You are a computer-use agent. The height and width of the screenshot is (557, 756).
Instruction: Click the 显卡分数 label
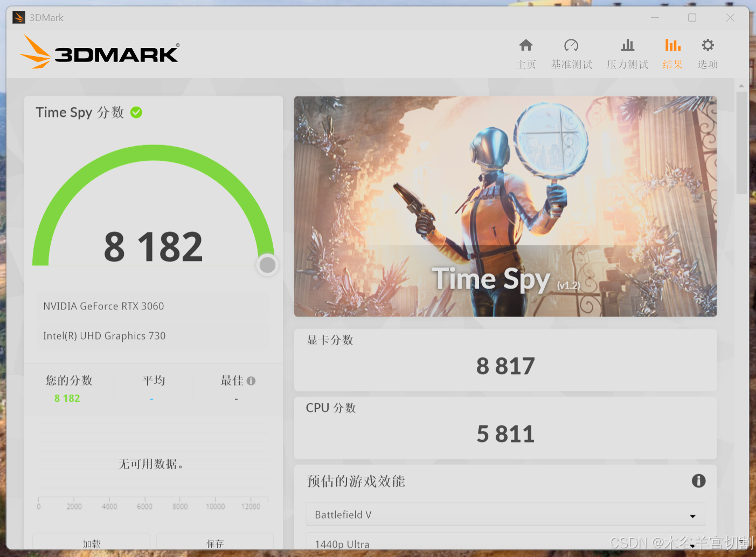pyautogui.click(x=330, y=340)
